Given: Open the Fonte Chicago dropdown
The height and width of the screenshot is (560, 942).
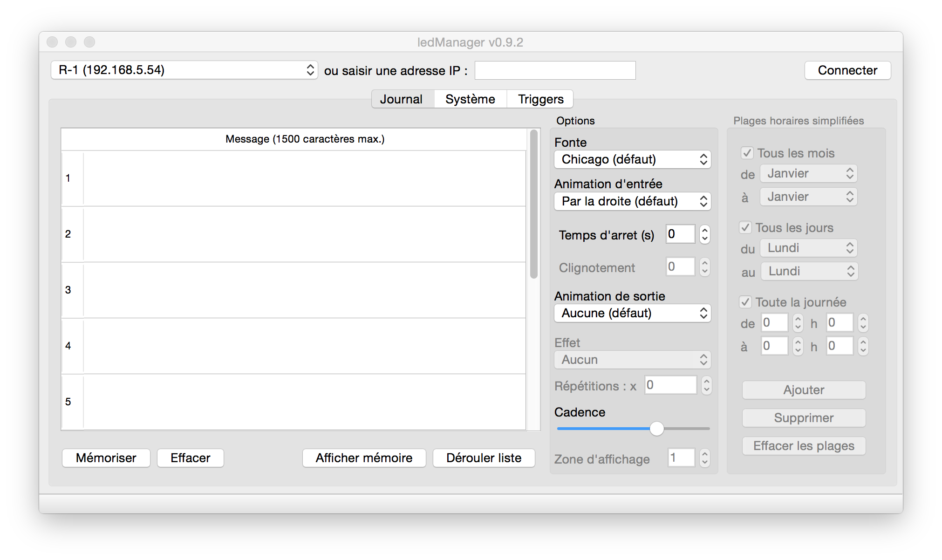Looking at the screenshot, I should coord(632,159).
